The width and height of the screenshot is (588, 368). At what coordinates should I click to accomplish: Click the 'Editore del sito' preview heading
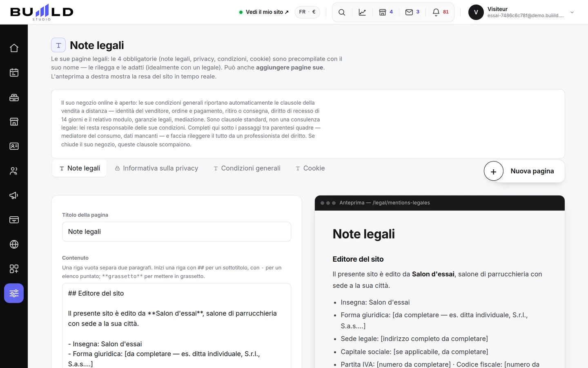click(358, 259)
